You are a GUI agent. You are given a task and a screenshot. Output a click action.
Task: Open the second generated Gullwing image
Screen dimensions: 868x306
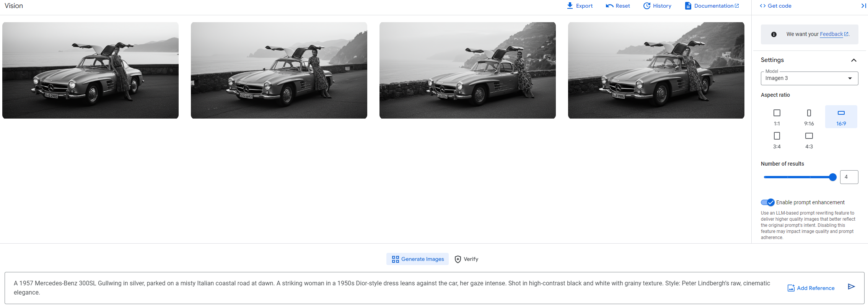click(x=279, y=70)
